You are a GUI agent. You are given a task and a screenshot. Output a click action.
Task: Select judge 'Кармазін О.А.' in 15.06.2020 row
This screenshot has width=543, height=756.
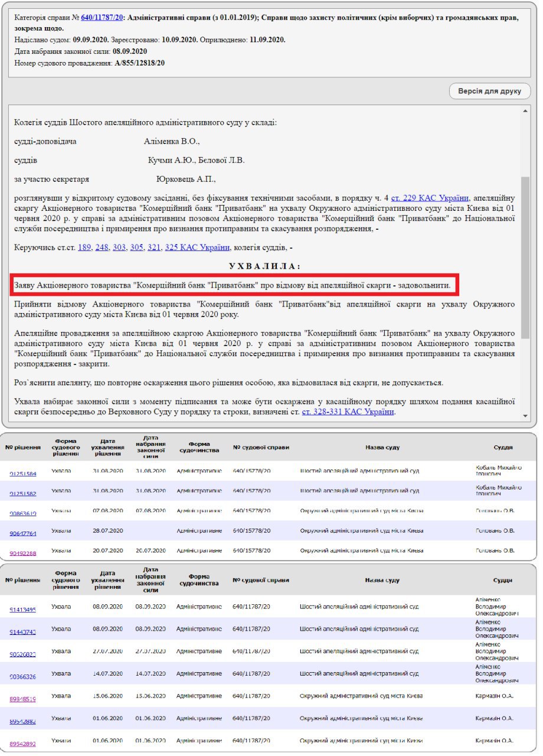(x=494, y=696)
